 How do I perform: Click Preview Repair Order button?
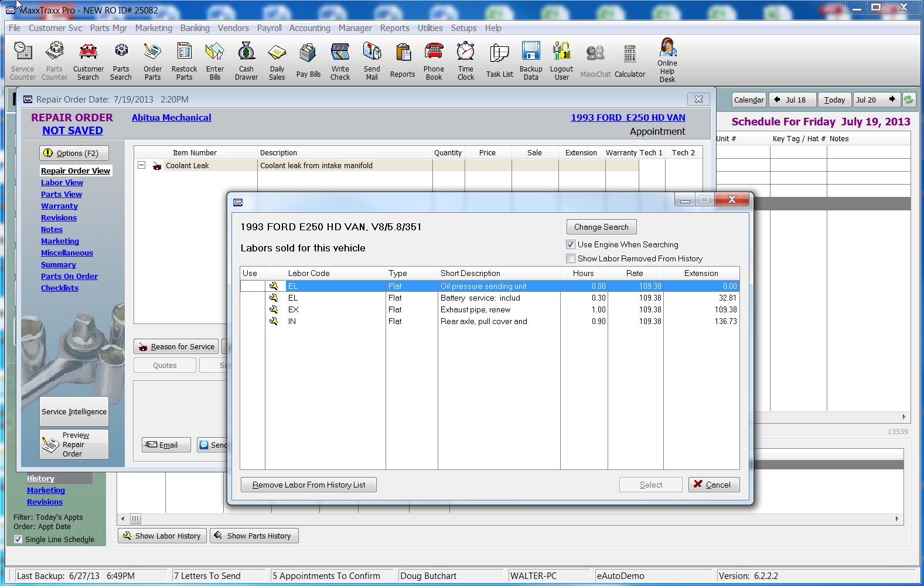tap(74, 444)
